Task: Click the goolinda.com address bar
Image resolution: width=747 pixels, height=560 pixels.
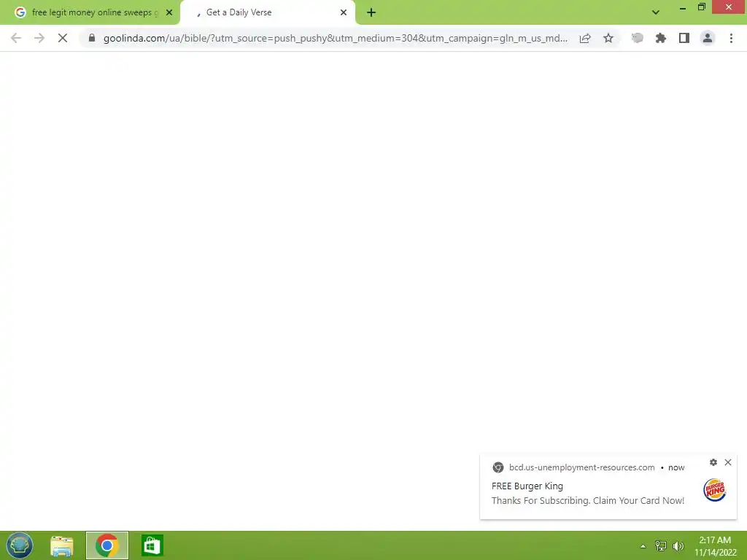Action: tap(335, 38)
